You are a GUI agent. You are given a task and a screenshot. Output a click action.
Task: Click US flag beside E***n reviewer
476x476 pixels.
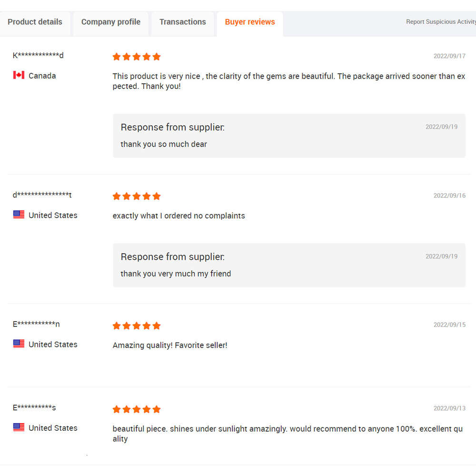19,344
